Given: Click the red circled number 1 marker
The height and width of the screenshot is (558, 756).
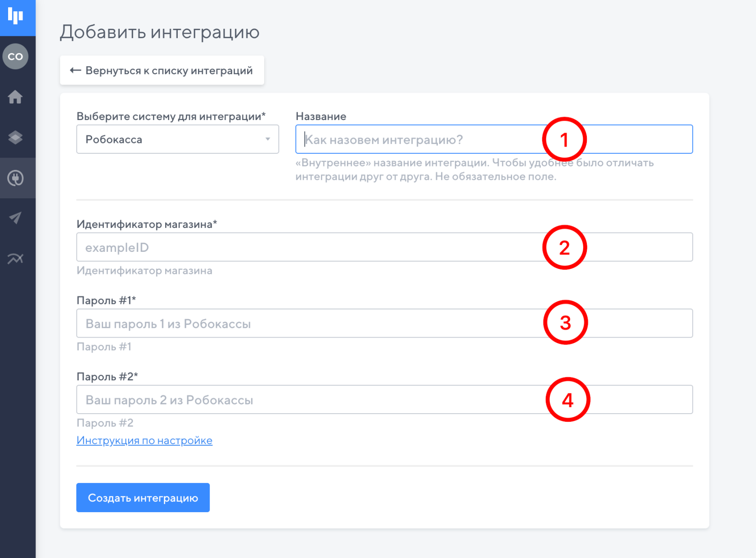Looking at the screenshot, I should click(564, 139).
